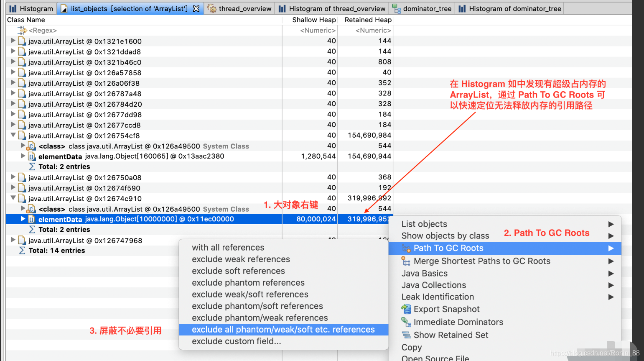644x361 pixels.
Task: Click the Regex filter icon
Action: point(22,30)
